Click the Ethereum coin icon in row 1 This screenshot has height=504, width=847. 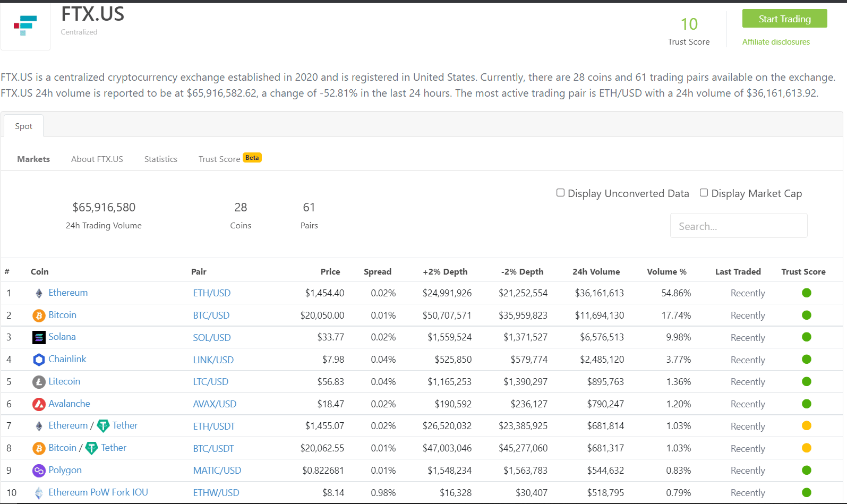(39, 293)
